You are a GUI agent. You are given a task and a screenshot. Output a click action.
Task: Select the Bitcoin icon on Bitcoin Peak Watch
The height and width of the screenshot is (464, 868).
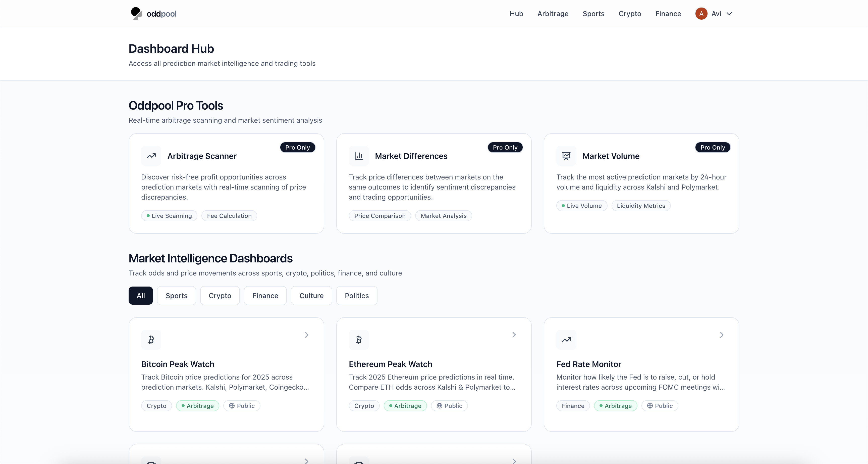(151, 340)
